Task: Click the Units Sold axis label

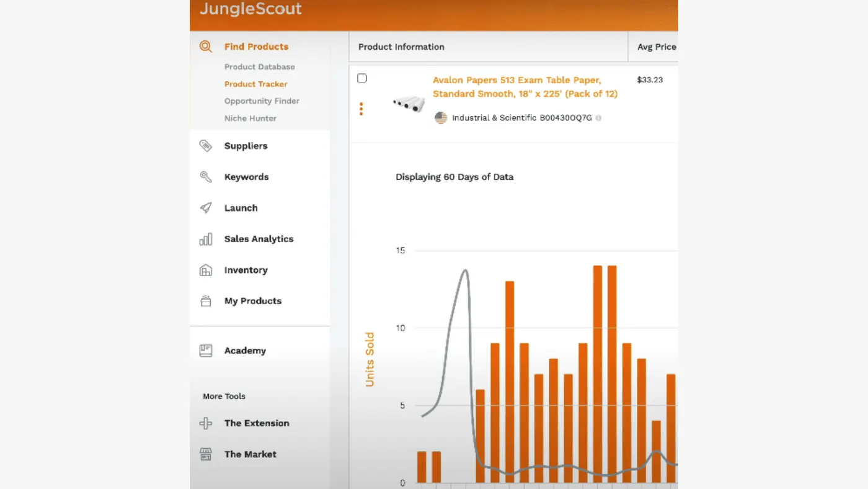Action: (x=370, y=359)
